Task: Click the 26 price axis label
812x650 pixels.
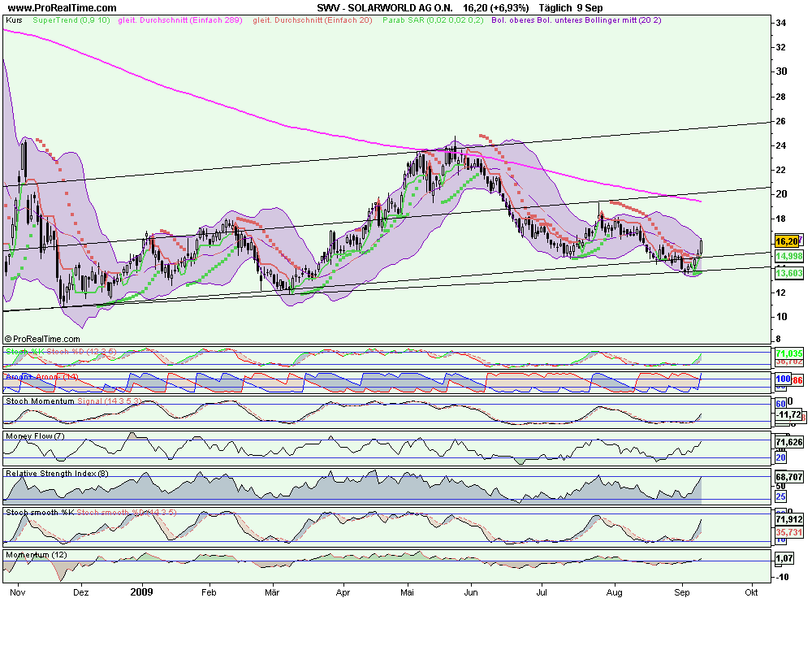Action: (x=780, y=121)
